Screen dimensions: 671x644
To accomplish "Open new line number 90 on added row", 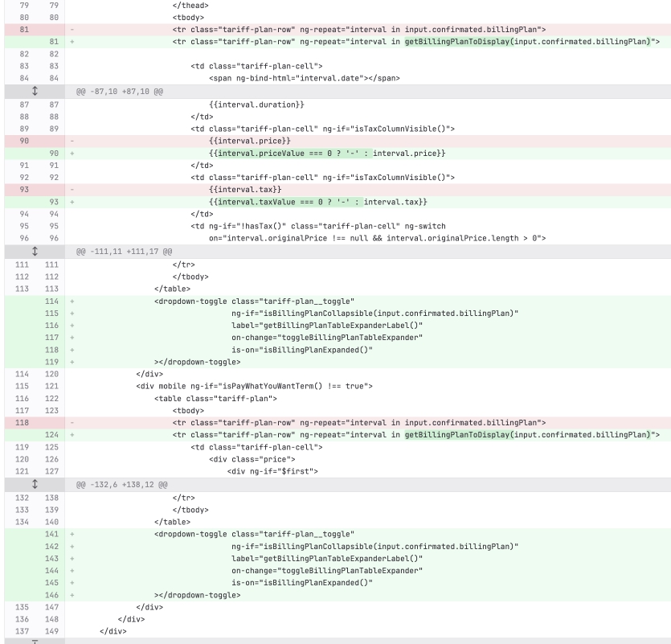I will tap(54, 154).
